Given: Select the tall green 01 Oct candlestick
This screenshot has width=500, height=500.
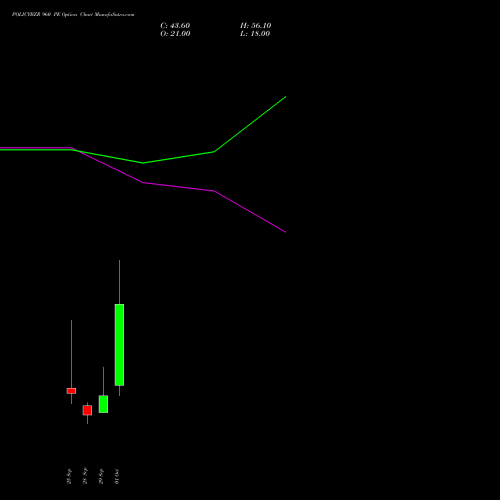Looking at the screenshot, I should (x=119, y=345).
